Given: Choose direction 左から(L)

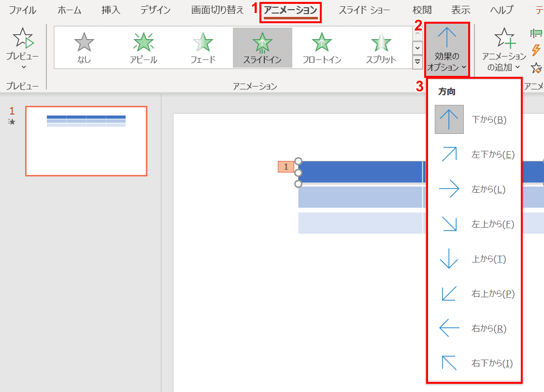Looking at the screenshot, I should coord(474,189).
